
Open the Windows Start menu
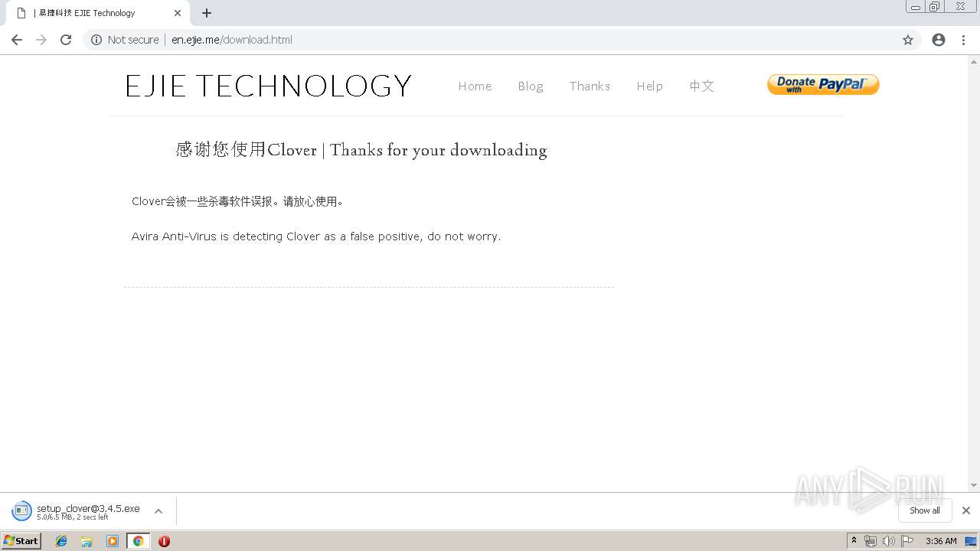click(21, 540)
